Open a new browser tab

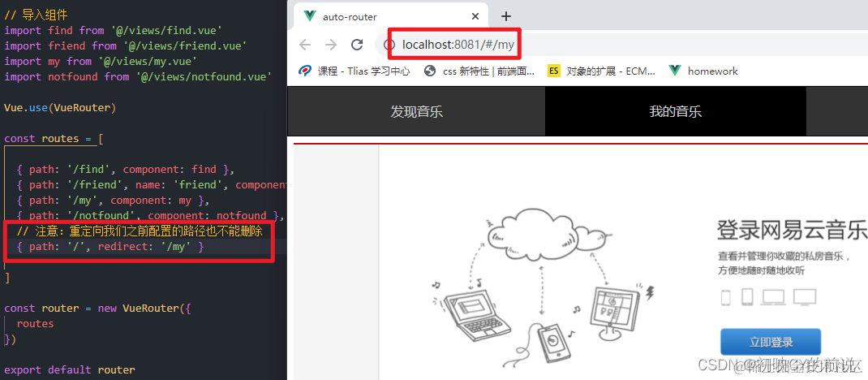click(x=506, y=16)
